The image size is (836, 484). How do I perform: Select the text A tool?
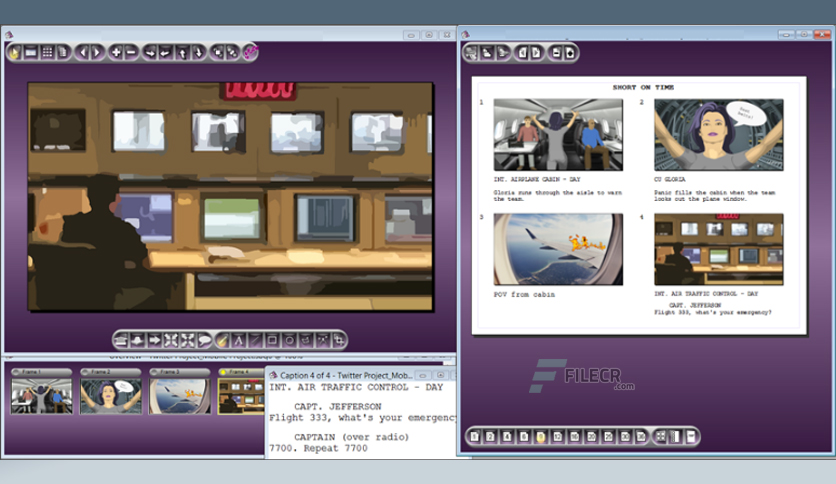[x=238, y=340]
